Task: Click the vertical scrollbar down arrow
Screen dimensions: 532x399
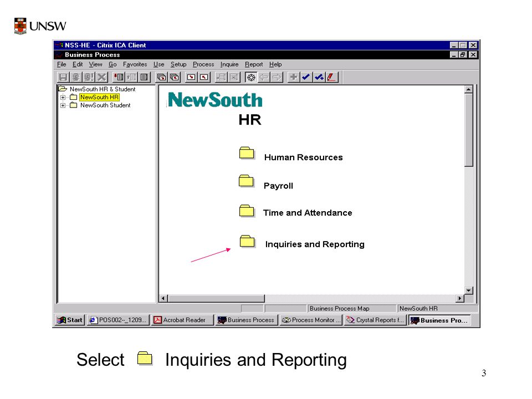Action: pos(469,290)
